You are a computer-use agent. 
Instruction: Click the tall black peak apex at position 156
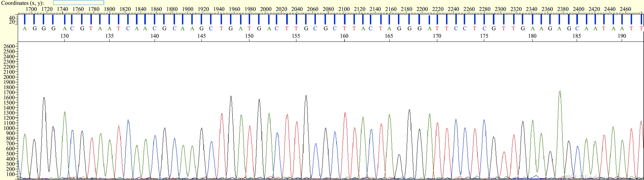[306, 96]
